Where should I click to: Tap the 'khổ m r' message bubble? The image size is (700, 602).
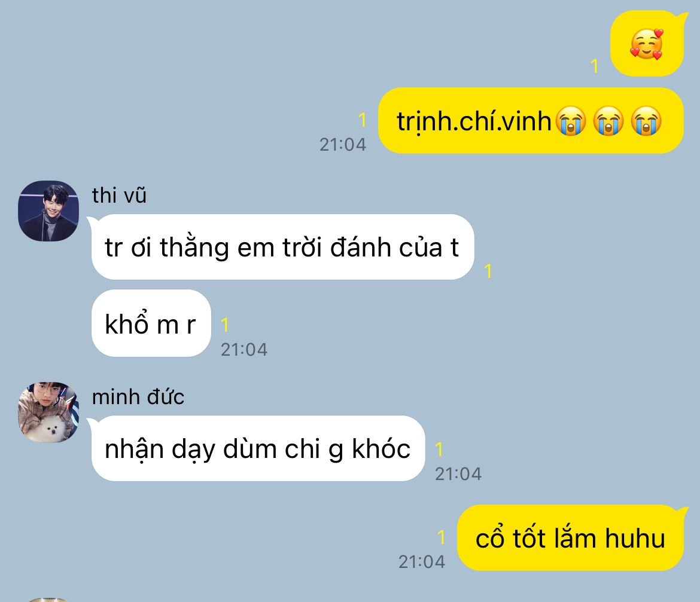pyautogui.click(x=151, y=323)
